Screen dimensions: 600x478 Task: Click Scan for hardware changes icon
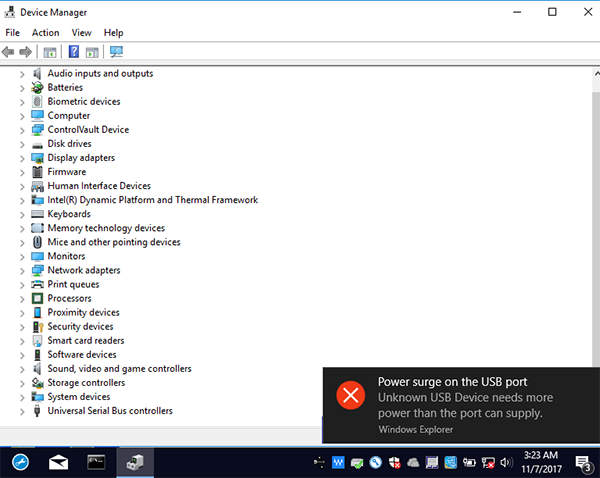pyautogui.click(x=117, y=52)
